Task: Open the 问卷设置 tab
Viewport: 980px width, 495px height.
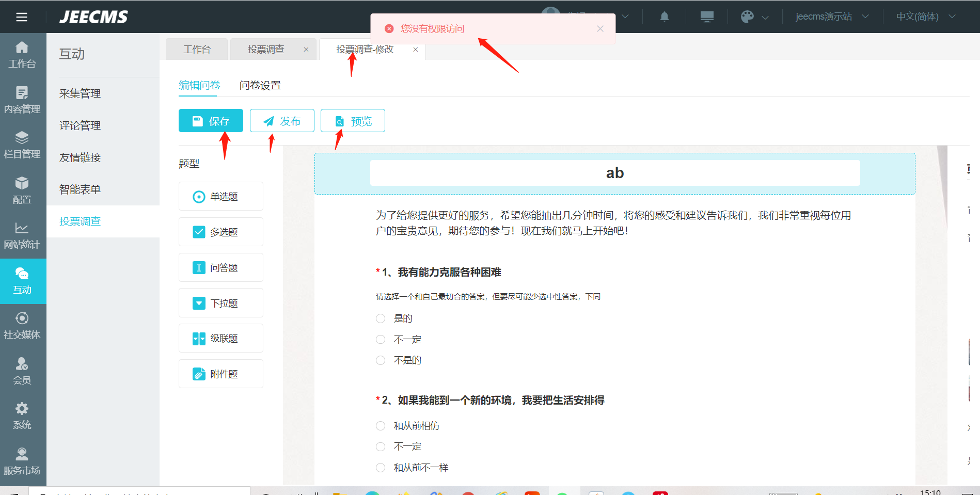Action: 260,85
